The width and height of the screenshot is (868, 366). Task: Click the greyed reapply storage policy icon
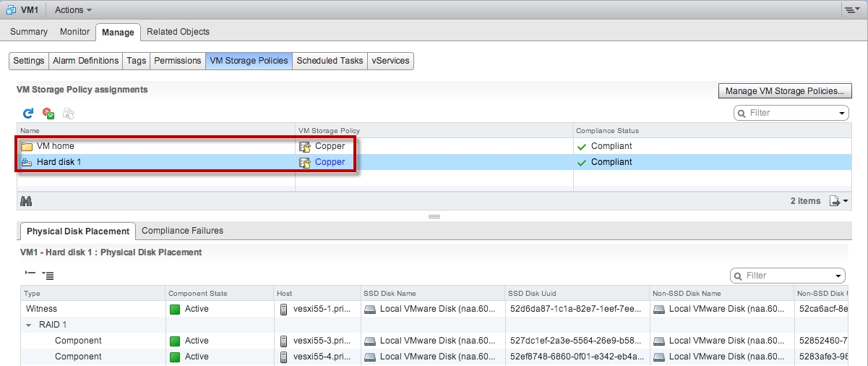click(x=69, y=113)
